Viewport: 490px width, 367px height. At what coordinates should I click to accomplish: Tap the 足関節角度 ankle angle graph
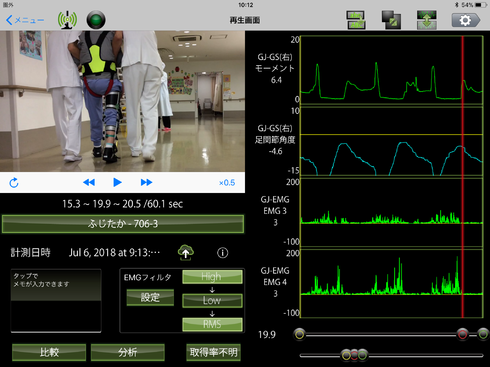392,141
